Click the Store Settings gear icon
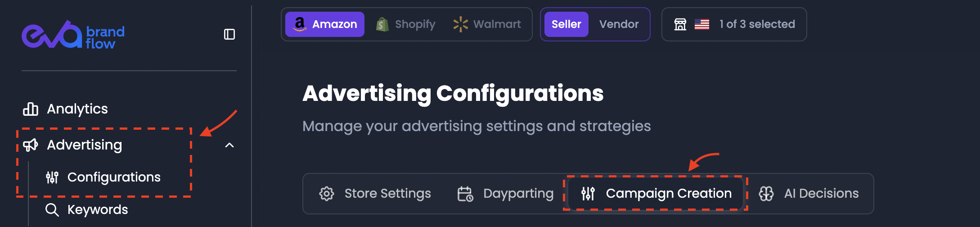Viewport: 980px width, 227px height. tap(327, 194)
